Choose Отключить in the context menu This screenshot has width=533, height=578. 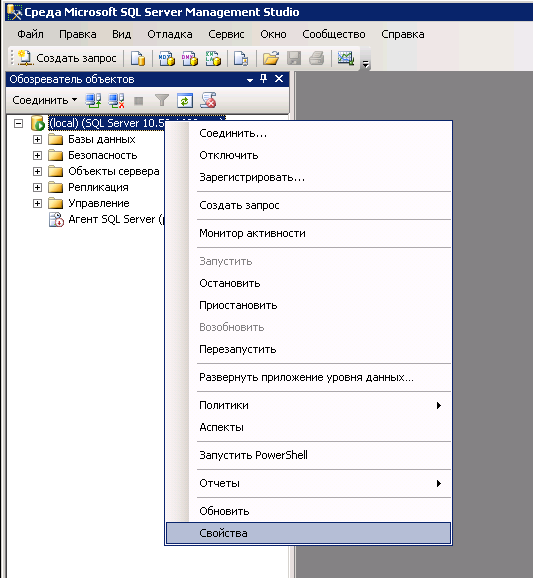[x=308, y=155]
